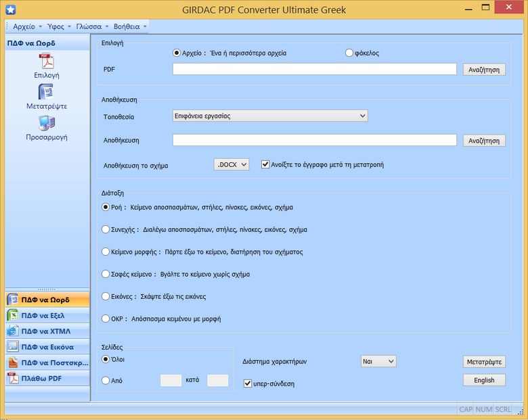Select the ΠΔΦ να Εικόνα picture icon

[12, 347]
